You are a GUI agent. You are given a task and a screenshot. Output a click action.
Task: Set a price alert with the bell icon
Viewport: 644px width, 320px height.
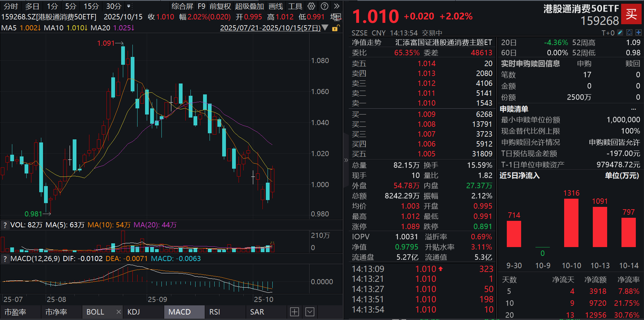629,33
